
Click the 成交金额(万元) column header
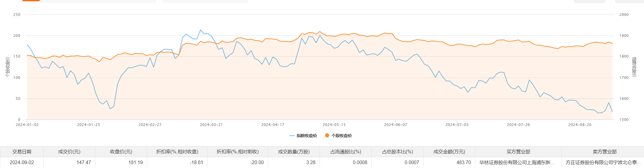point(449,152)
